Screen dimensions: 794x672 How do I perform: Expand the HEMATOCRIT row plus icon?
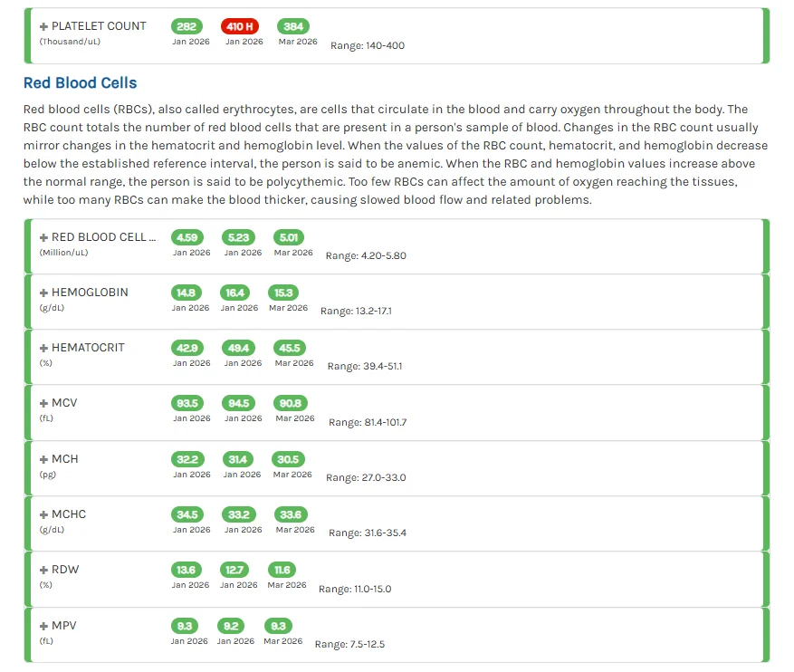(44, 348)
